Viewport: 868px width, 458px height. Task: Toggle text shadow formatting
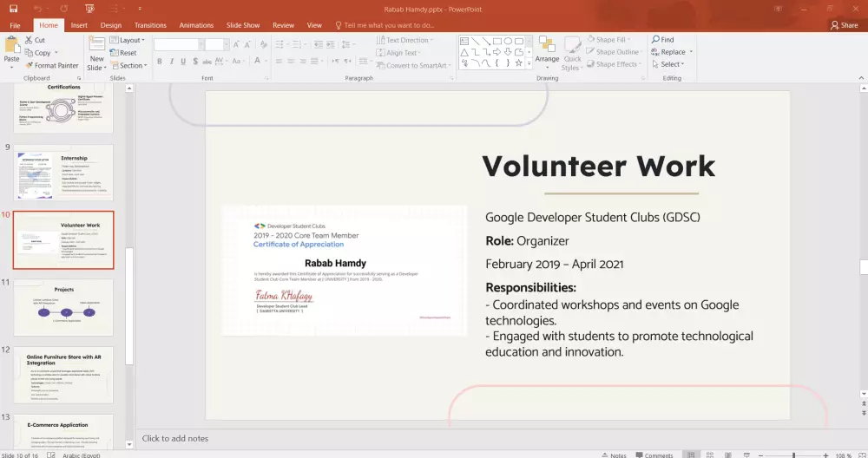click(x=194, y=61)
